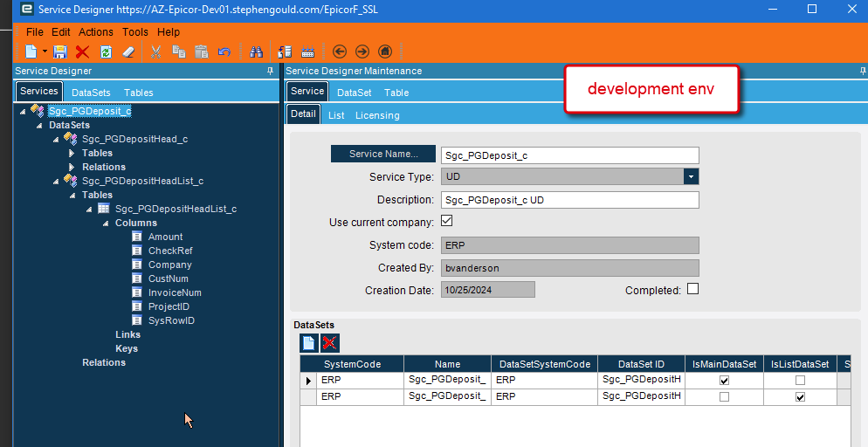This screenshot has width=868, height=447.
Task: Click in the Service Name input field
Action: pyautogui.click(x=570, y=155)
